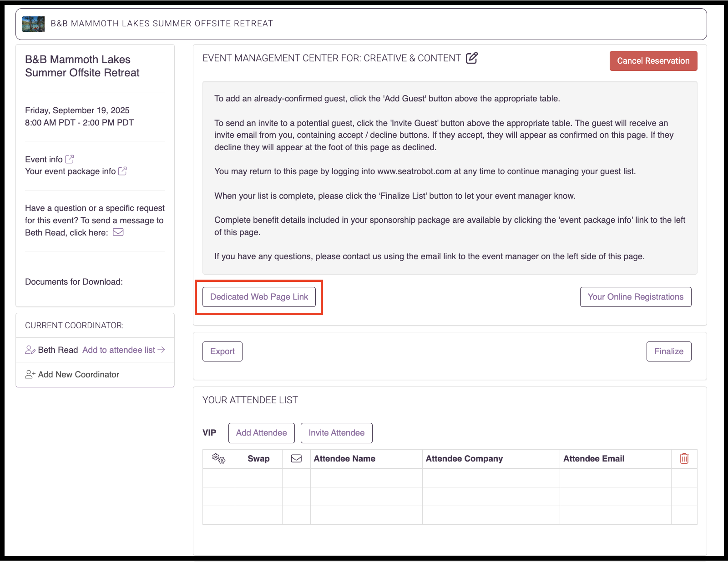The height and width of the screenshot is (562, 728).
Task: Click the B&B Mammoth Lakes Summer Offsite Retreat banner title
Action: (x=162, y=24)
